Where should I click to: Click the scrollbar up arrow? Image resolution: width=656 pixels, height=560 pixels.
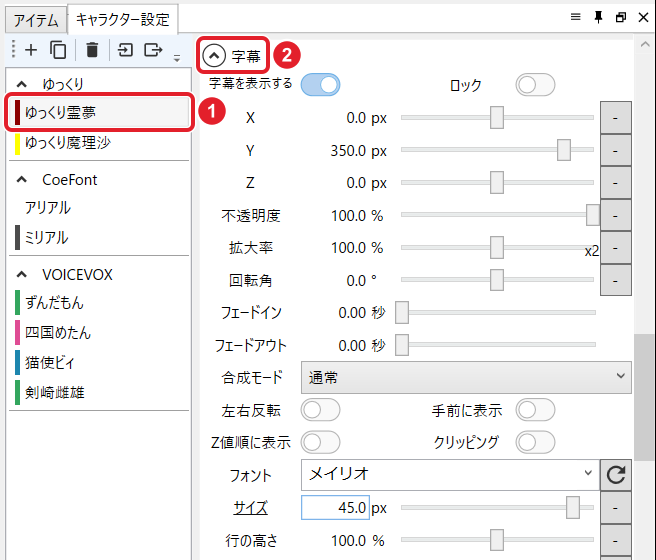(x=645, y=44)
